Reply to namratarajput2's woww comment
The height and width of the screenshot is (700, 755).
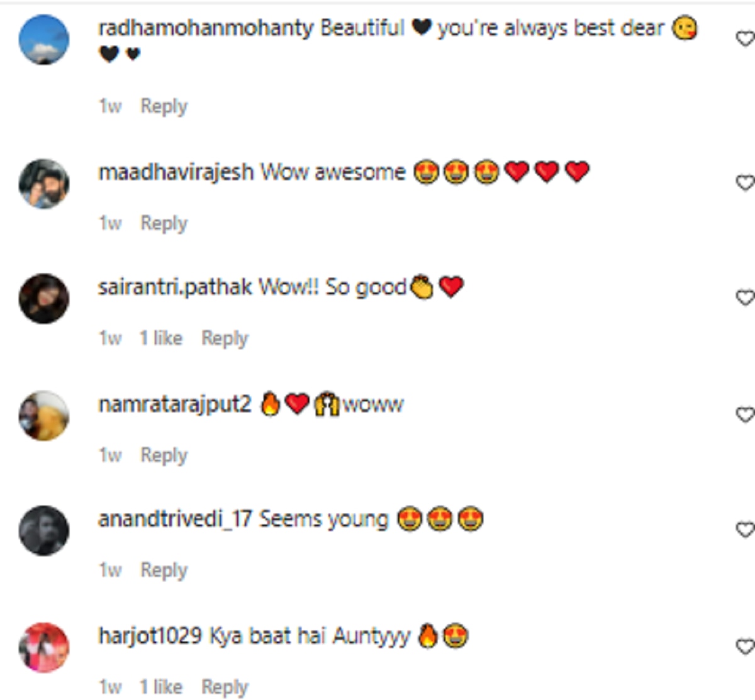click(164, 455)
